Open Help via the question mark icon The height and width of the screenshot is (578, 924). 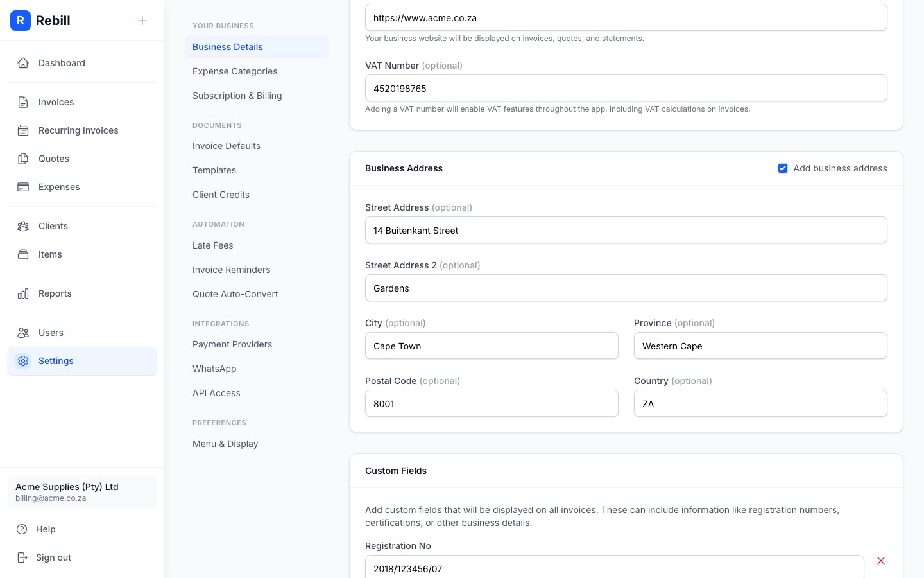tap(23, 529)
